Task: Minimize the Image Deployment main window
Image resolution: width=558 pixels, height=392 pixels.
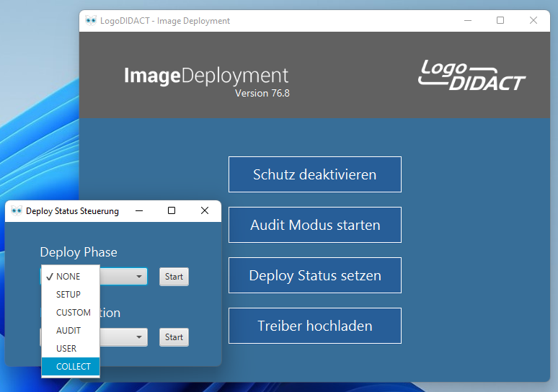Action: coord(468,21)
